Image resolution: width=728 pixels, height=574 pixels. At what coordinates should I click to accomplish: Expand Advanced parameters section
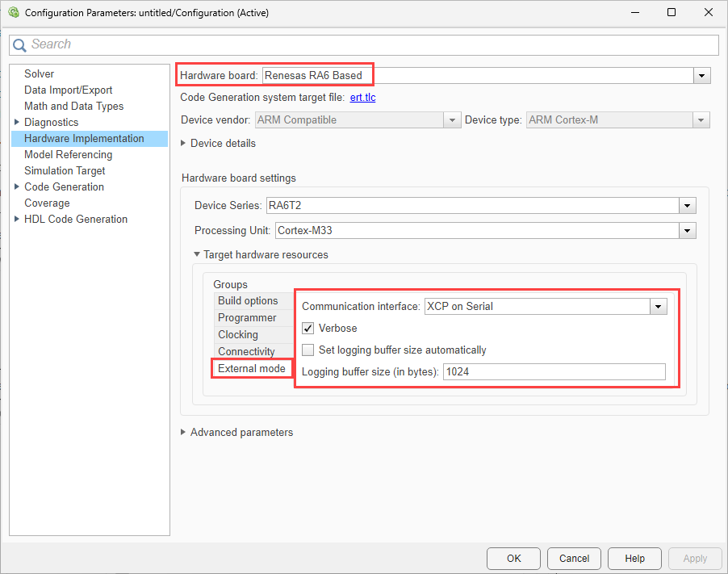coord(184,433)
